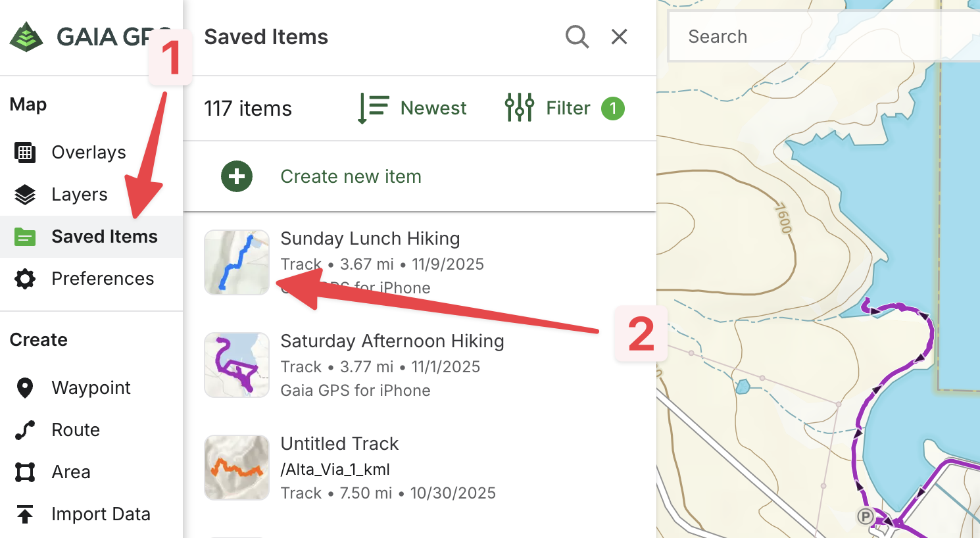Open the Newest sort dropdown
Screen dimensions: 980x538
(x=412, y=109)
